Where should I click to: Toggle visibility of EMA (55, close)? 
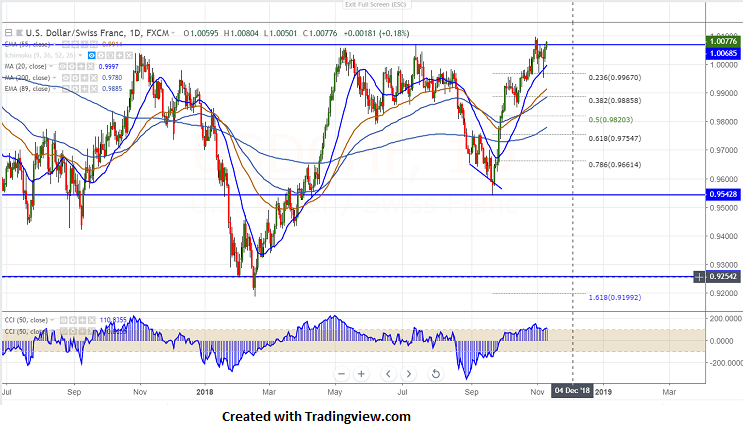pyautogui.click(x=65, y=45)
